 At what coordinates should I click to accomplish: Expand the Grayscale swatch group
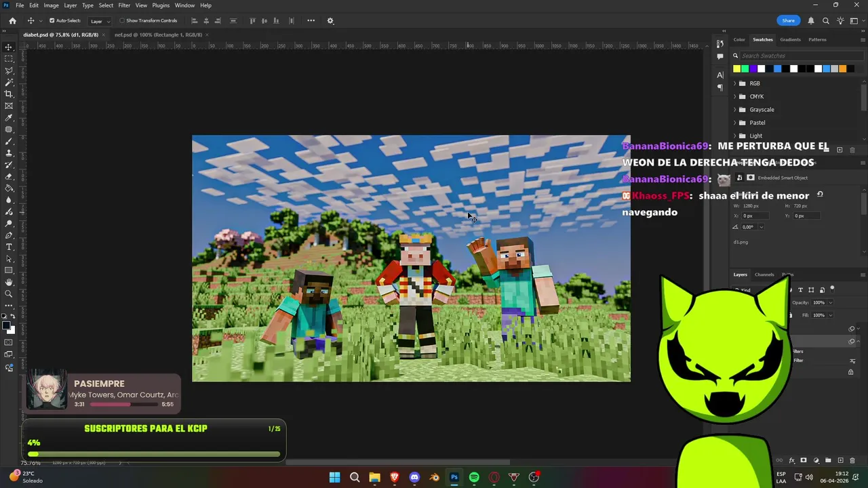coord(734,109)
